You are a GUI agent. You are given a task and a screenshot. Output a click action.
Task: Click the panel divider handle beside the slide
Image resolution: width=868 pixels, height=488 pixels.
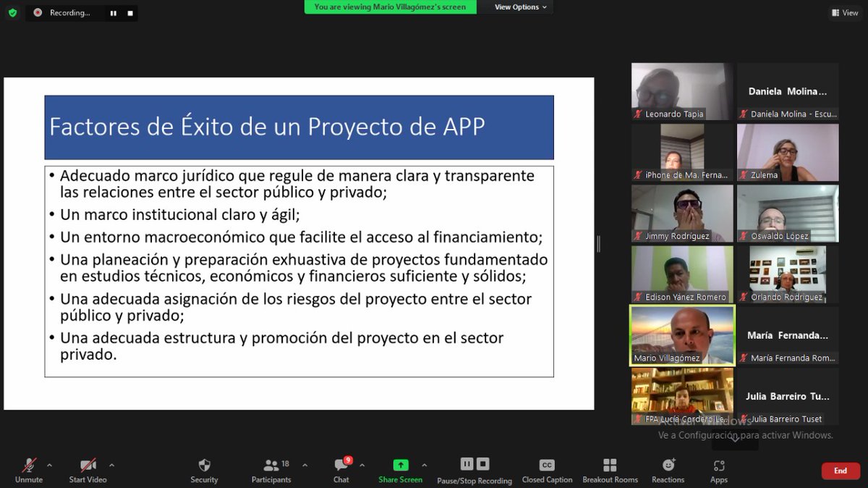pyautogui.click(x=598, y=244)
